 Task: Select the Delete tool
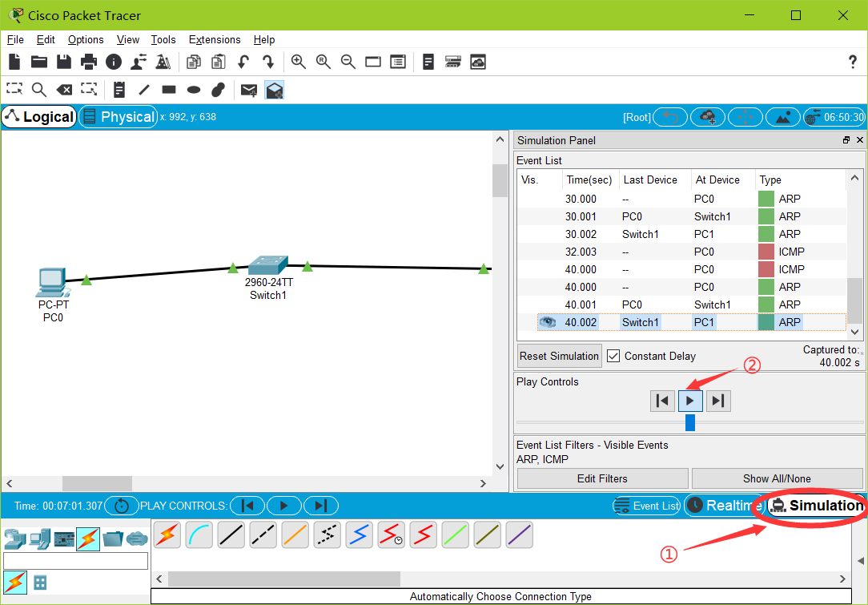pyautogui.click(x=64, y=89)
